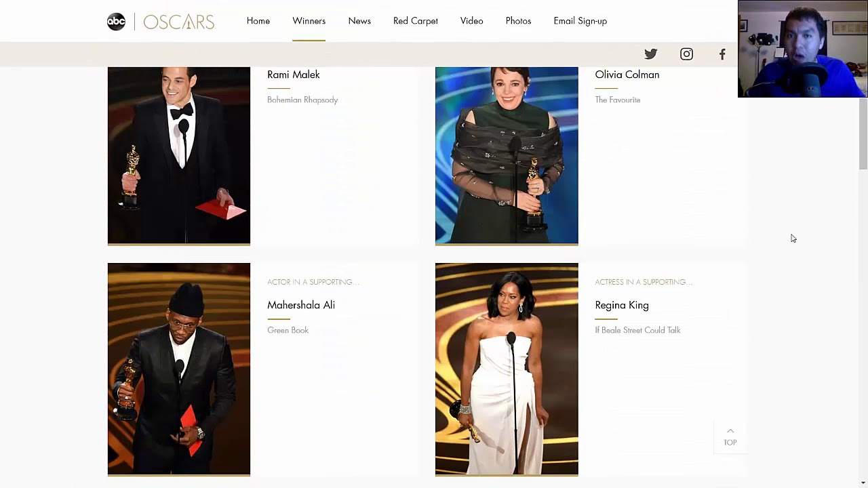Click the Rami Malek name link
This screenshot has height=488, width=868.
pos(294,75)
